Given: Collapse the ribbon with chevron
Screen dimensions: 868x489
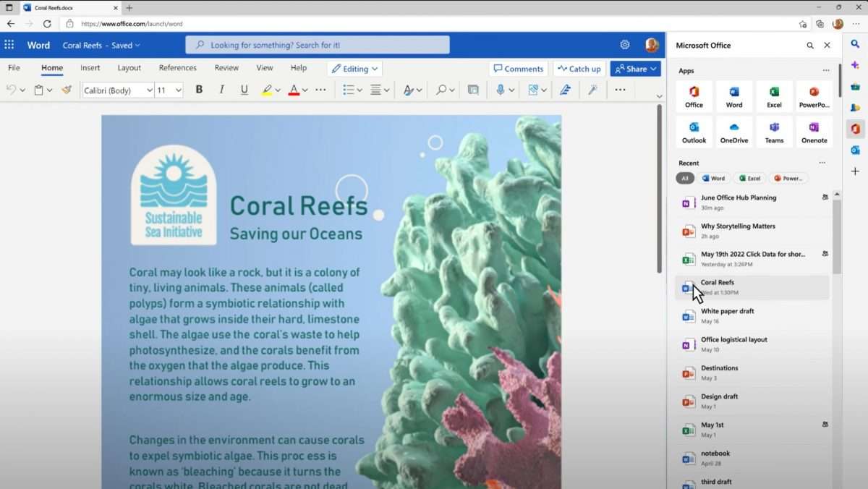Looking at the screenshot, I should [659, 96].
